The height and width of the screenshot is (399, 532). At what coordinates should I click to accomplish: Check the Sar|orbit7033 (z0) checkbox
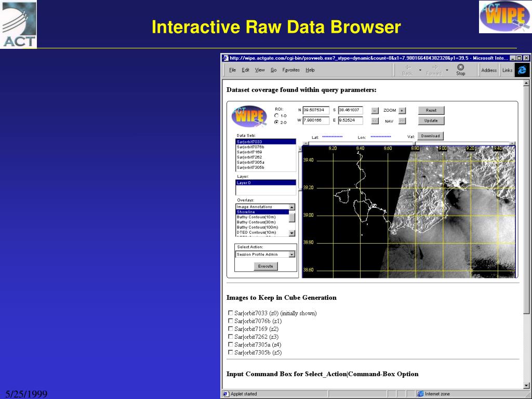231,313
